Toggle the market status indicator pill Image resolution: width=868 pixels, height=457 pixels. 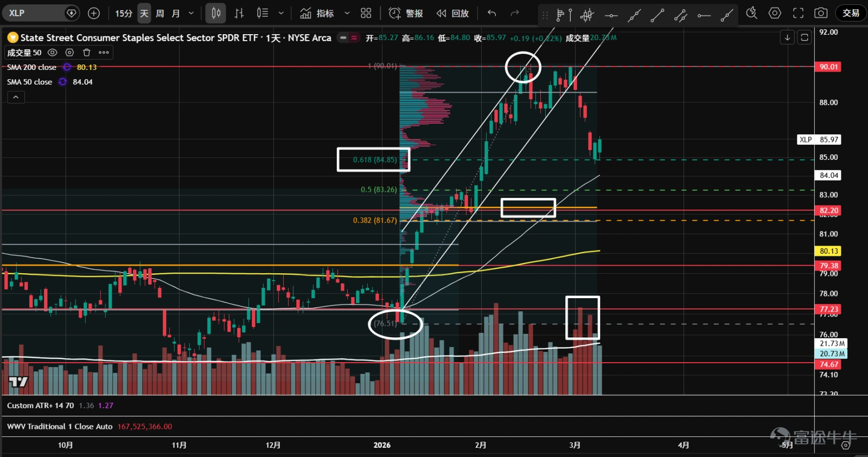tap(348, 37)
